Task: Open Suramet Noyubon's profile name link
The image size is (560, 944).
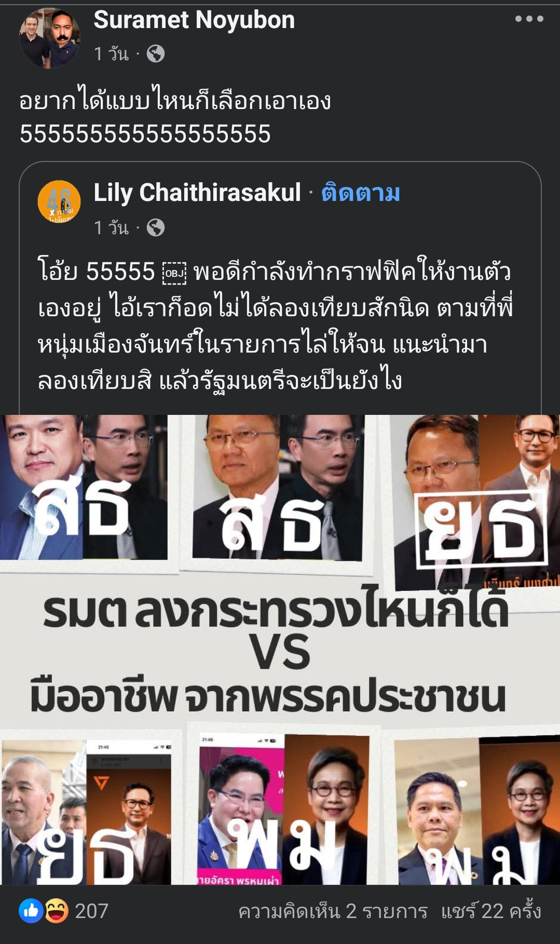Action: [x=194, y=20]
